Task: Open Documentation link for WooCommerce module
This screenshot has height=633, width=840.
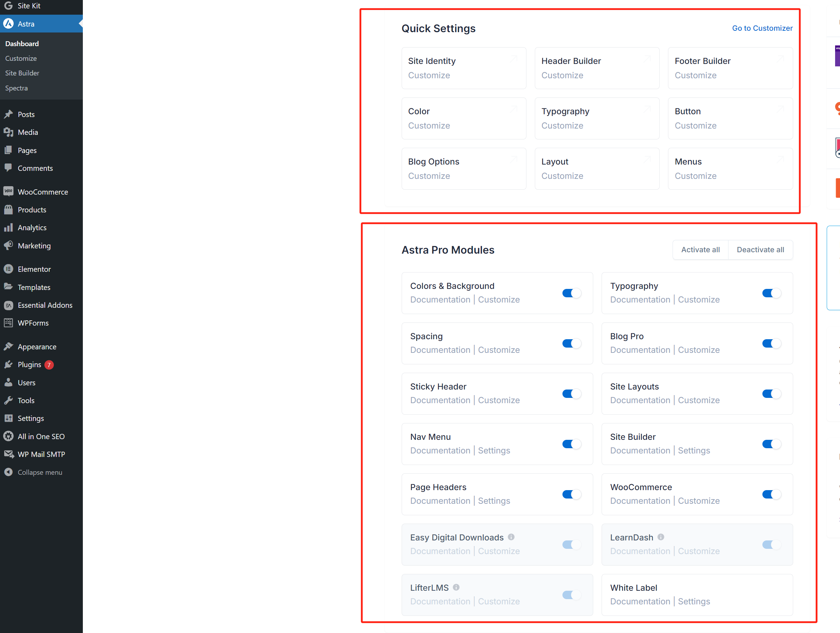Action: pos(640,501)
